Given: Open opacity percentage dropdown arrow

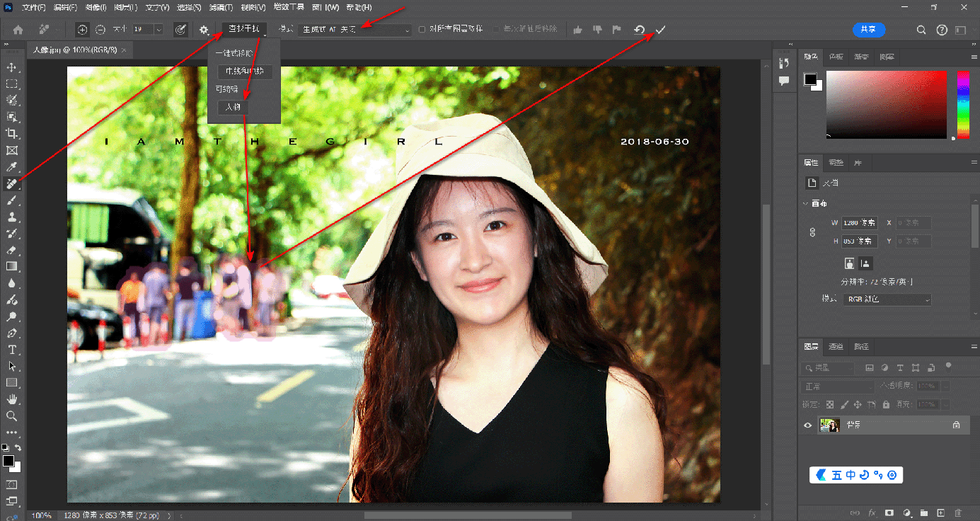Looking at the screenshot, I should [945, 387].
